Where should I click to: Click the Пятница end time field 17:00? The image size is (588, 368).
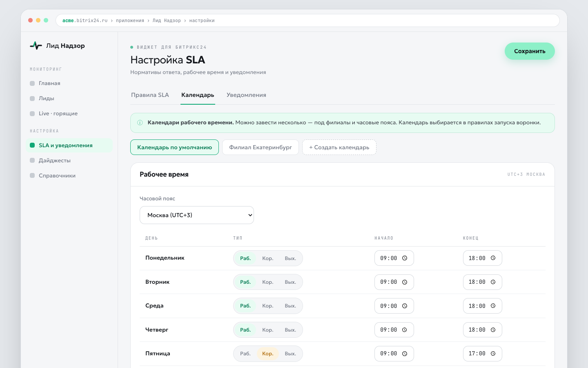482,354
